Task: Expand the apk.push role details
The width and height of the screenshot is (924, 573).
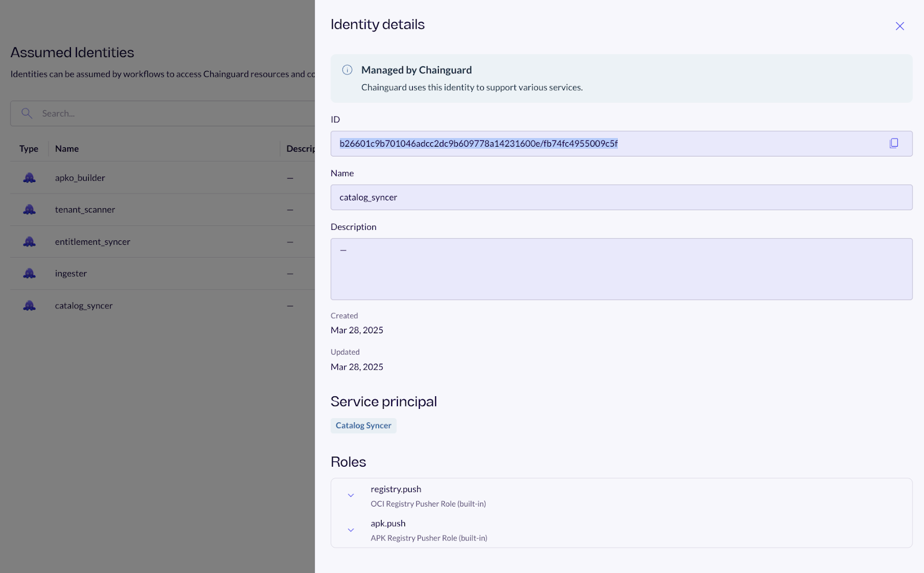Action: (x=351, y=530)
